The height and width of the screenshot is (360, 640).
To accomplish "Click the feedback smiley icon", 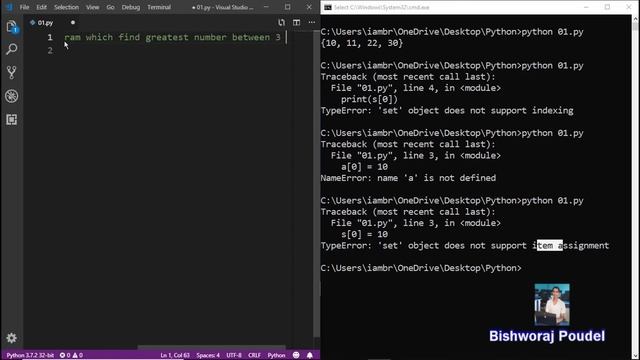I will coord(296,355).
